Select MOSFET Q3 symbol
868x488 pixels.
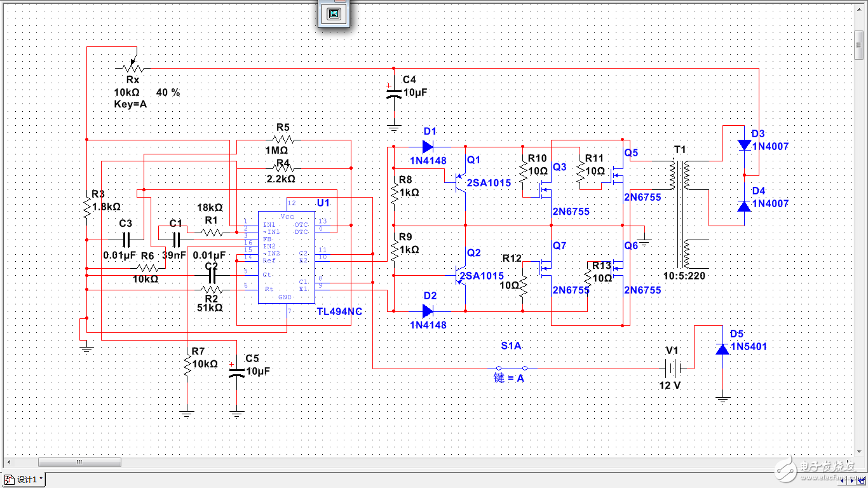545,188
